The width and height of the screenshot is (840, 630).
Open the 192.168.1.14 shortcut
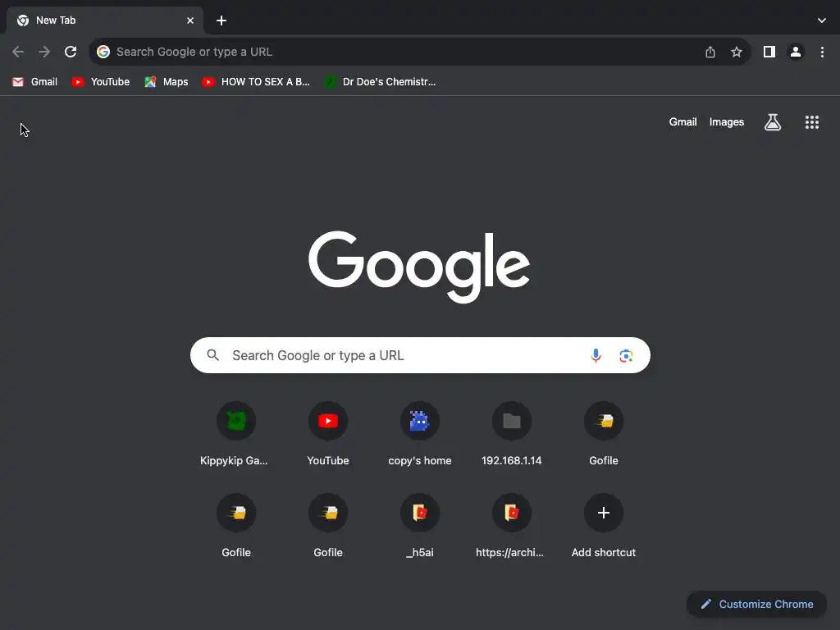coord(512,434)
